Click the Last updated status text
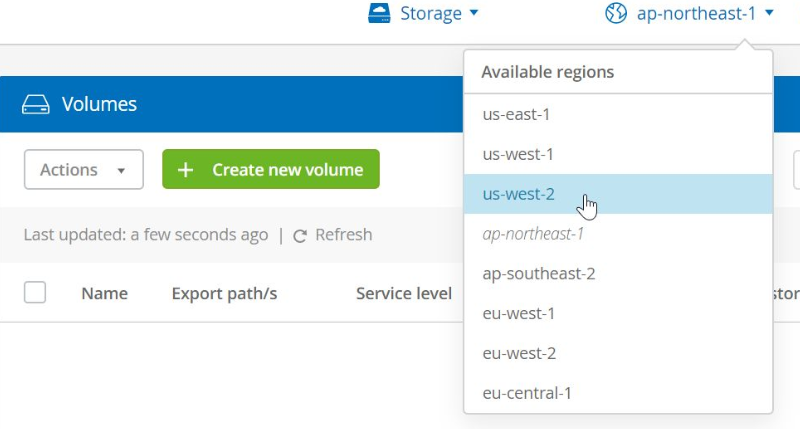The height and width of the screenshot is (429, 800). (x=146, y=235)
